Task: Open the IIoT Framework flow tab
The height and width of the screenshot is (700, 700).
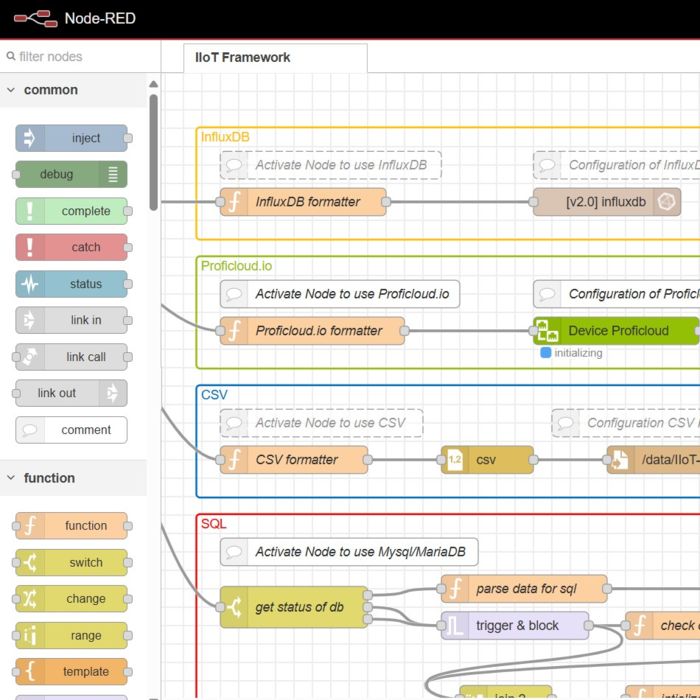Action: 243,57
